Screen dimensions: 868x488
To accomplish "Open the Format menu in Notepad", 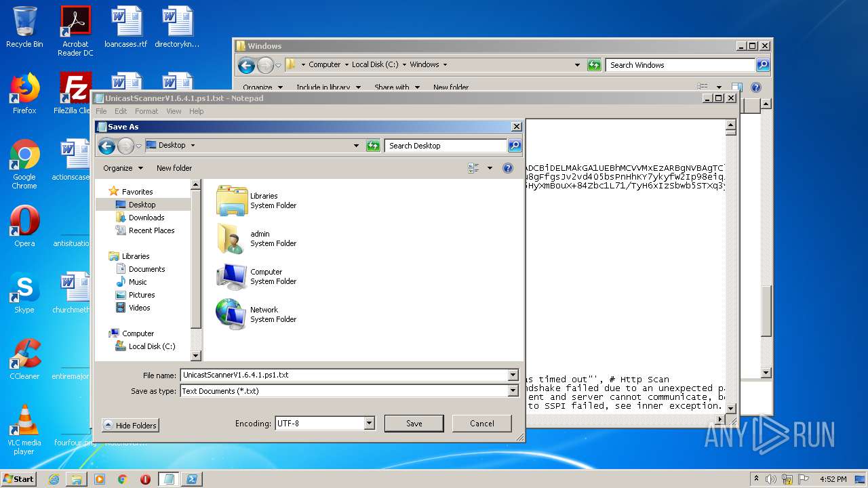I will coord(146,111).
